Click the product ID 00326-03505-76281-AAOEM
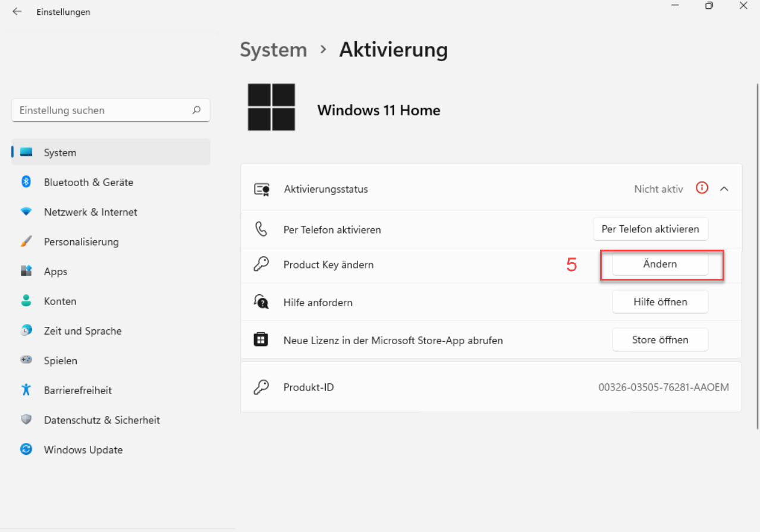 click(664, 387)
